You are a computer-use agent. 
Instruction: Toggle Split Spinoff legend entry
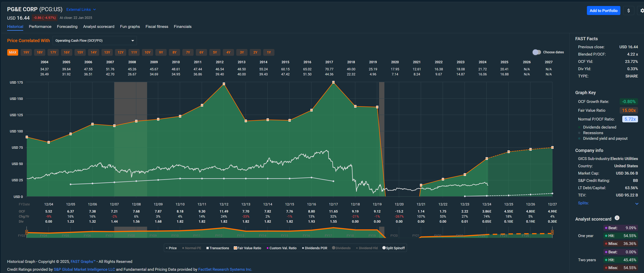(394, 248)
